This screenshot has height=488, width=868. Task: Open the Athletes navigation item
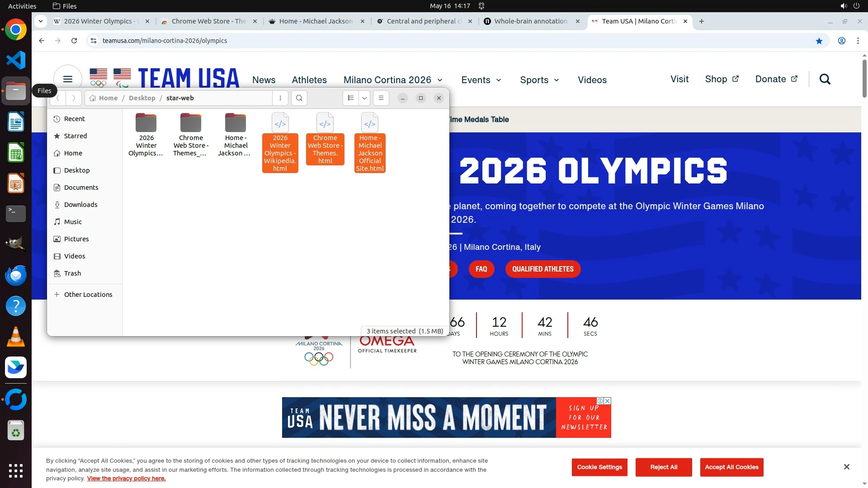click(x=309, y=80)
